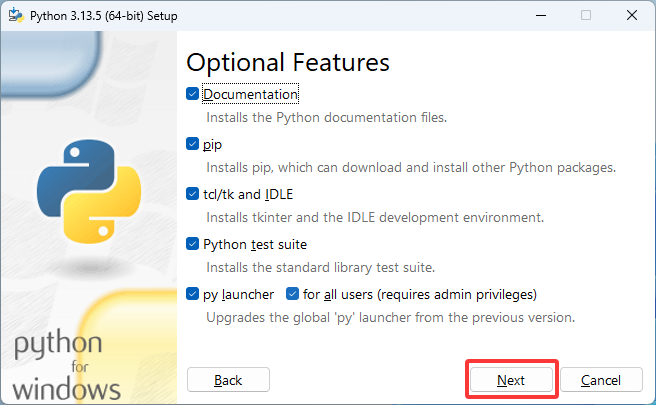The image size is (656, 405).
Task: Cancel the Python installation
Action: [601, 380]
